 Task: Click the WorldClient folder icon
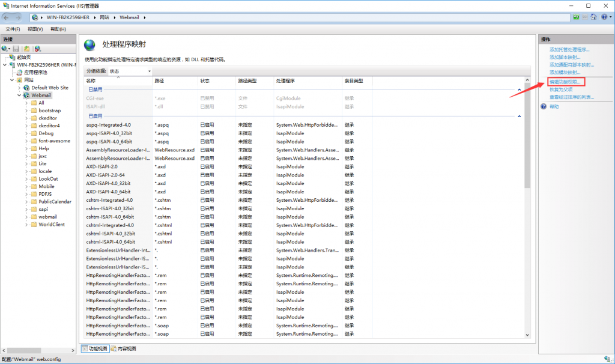[x=34, y=225]
